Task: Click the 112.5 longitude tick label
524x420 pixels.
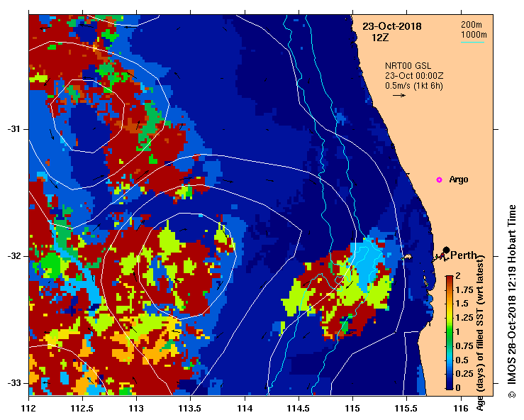Action: pyautogui.click(x=82, y=409)
